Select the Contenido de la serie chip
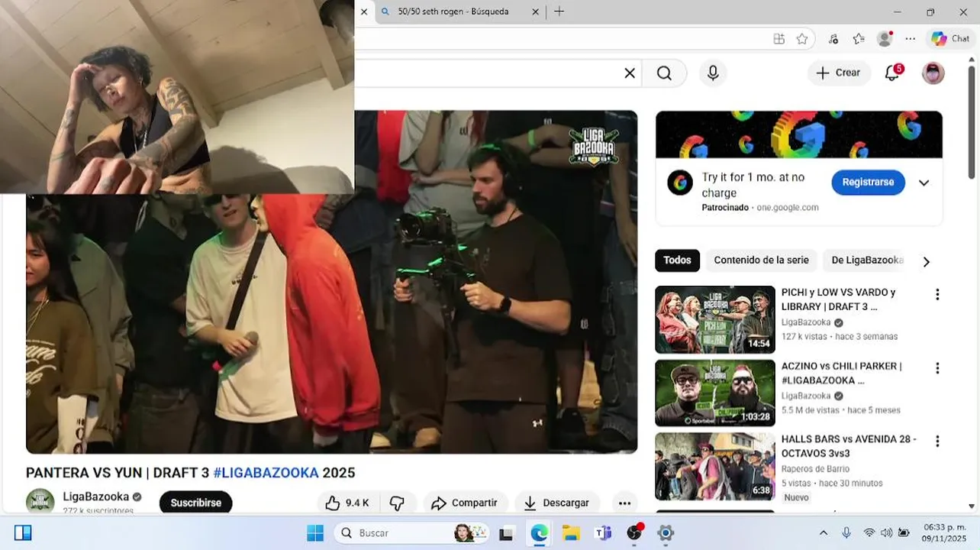Image resolution: width=980 pixels, height=550 pixels. coord(761,260)
